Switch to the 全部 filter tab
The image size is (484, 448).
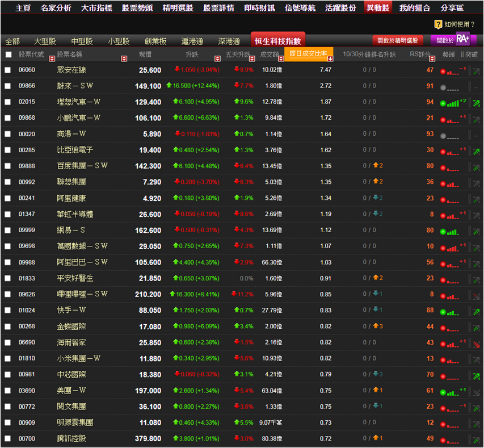click(12, 41)
